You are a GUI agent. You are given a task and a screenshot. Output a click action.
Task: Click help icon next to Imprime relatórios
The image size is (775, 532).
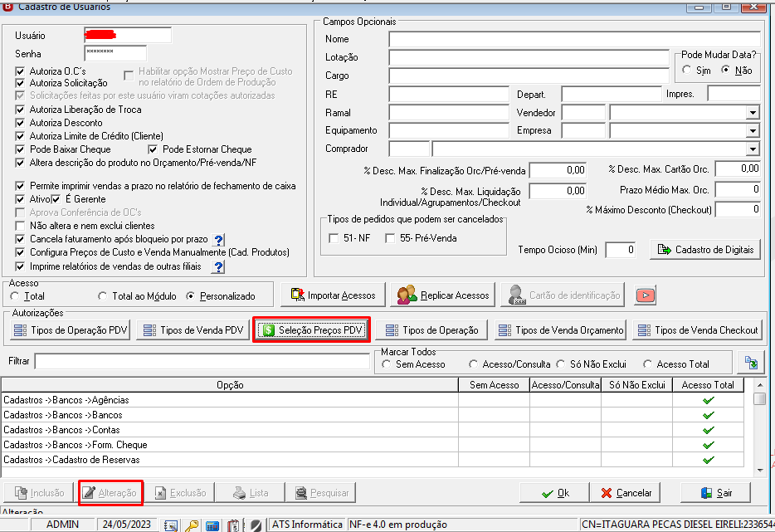[x=218, y=267]
